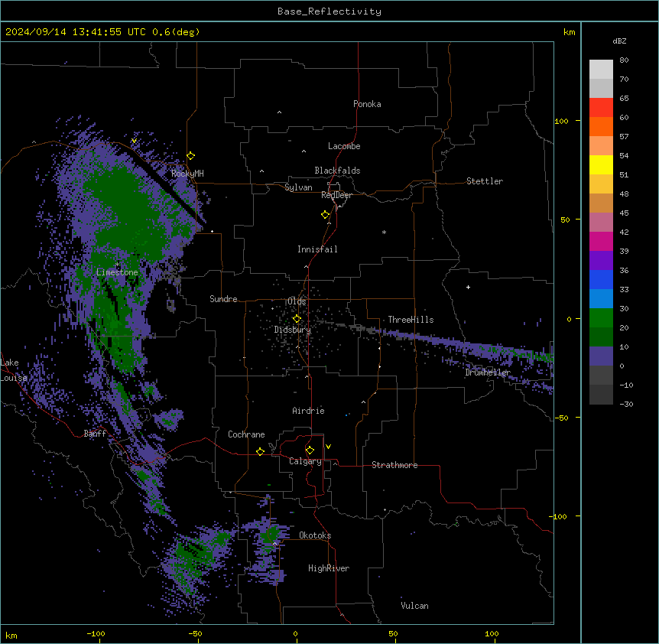
Task: Click the Calgary city label
Action: point(306,461)
